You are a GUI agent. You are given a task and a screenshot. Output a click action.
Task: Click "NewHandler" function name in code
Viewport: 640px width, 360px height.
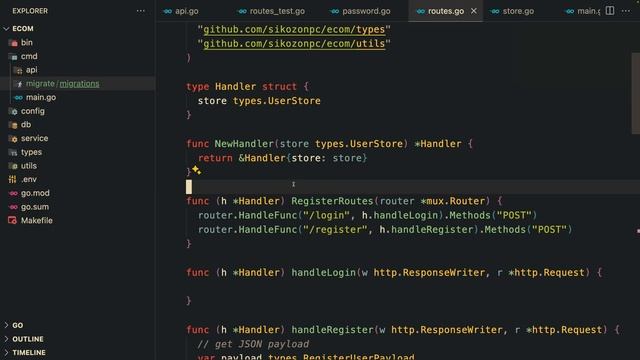pos(244,144)
